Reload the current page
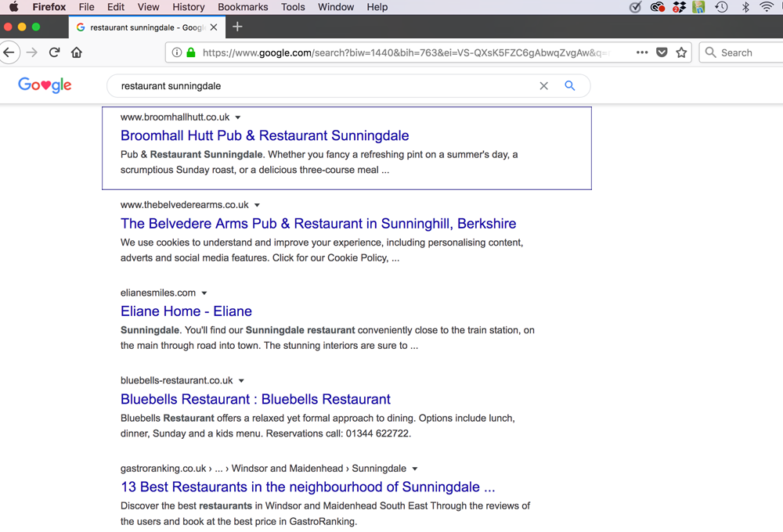The height and width of the screenshot is (532, 783). tap(55, 52)
